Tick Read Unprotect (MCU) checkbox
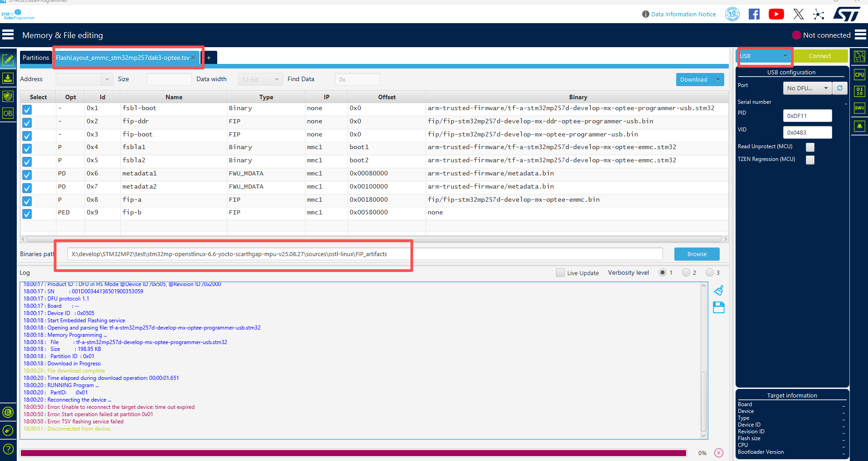 810,147
